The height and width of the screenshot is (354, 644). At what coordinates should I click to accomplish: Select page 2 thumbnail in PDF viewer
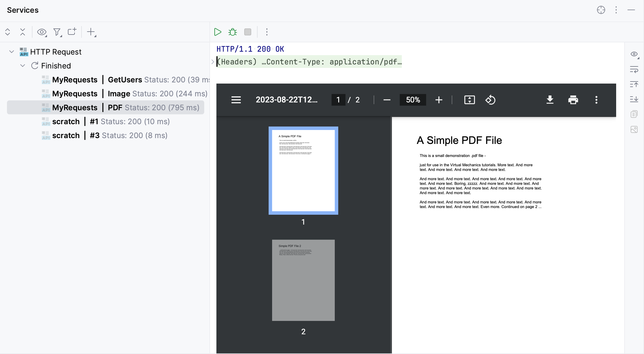(303, 280)
